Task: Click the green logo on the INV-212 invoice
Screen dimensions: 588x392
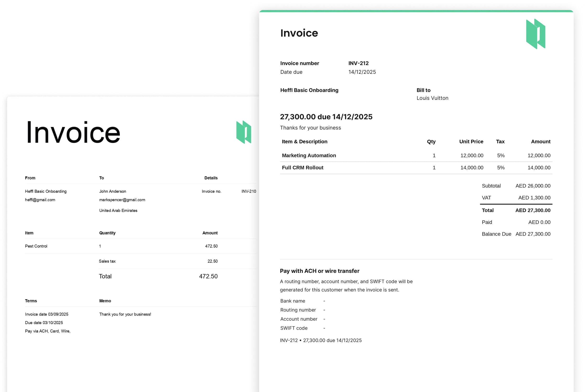Action: coord(535,34)
